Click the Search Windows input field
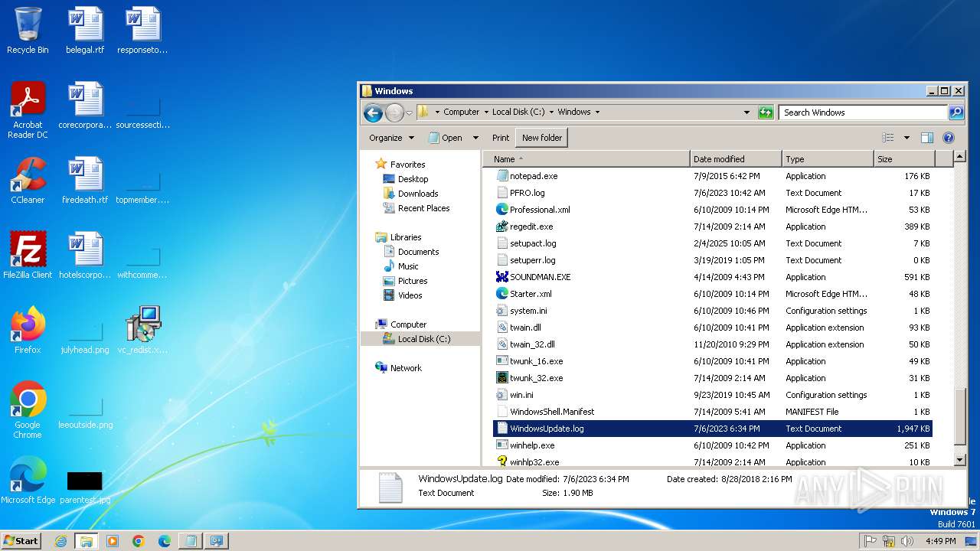Image resolution: width=980 pixels, height=551 pixels. point(864,112)
